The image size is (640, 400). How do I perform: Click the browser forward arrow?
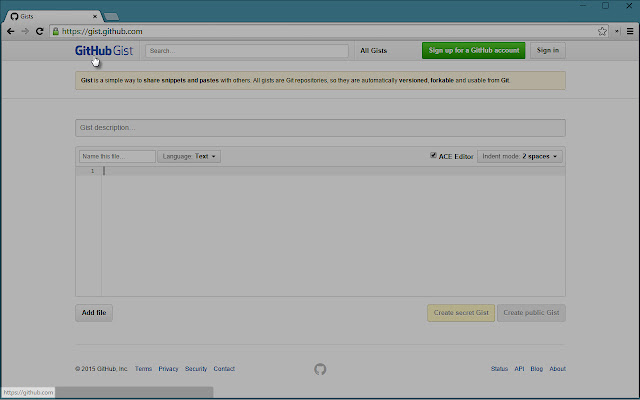pyautogui.click(x=25, y=31)
